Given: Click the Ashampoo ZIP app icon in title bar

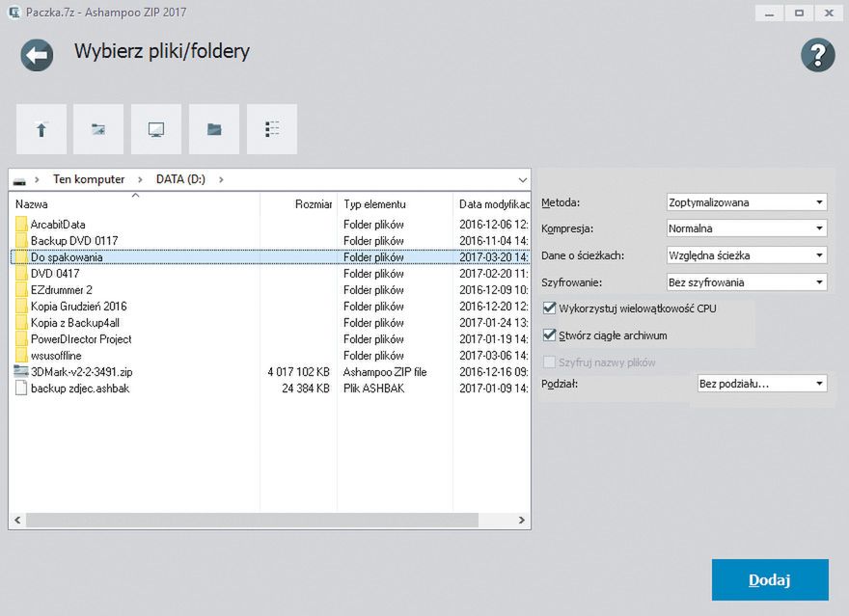Looking at the screenshot, I should (x=14, y=12).
